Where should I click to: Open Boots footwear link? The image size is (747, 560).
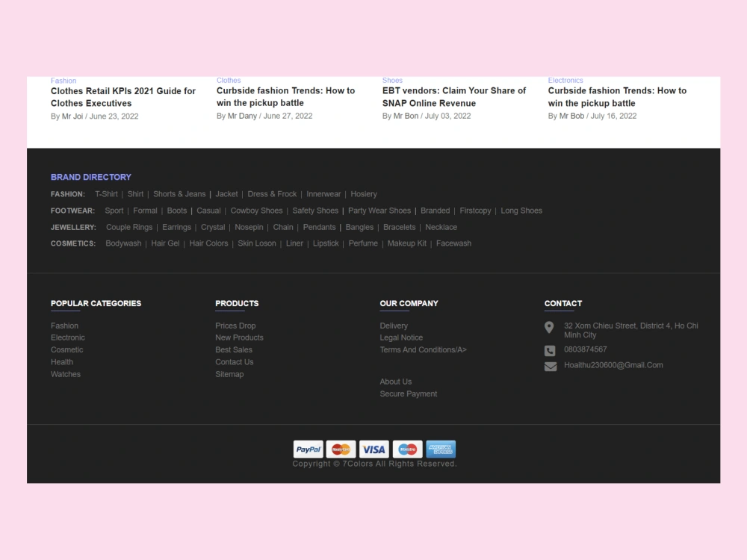click(x=177, y=211)
